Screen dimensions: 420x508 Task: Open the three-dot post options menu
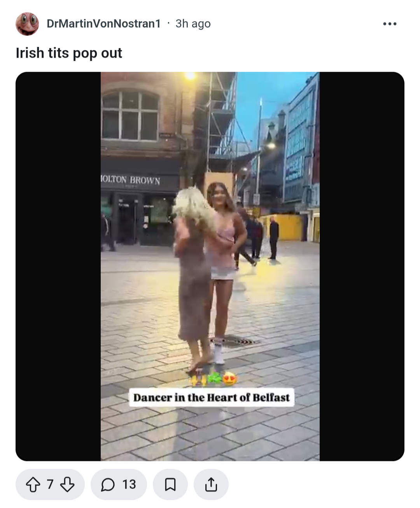point(390,24)
